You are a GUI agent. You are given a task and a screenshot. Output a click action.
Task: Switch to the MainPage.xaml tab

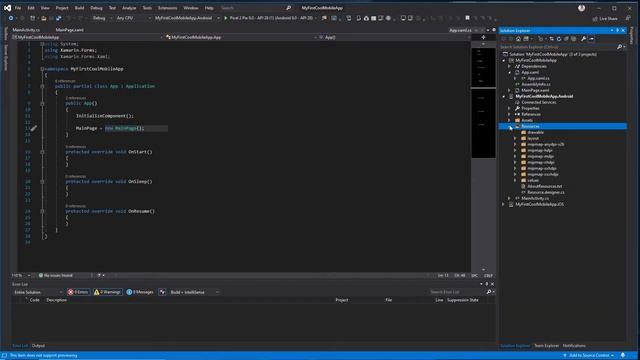(x=69, y=30)
